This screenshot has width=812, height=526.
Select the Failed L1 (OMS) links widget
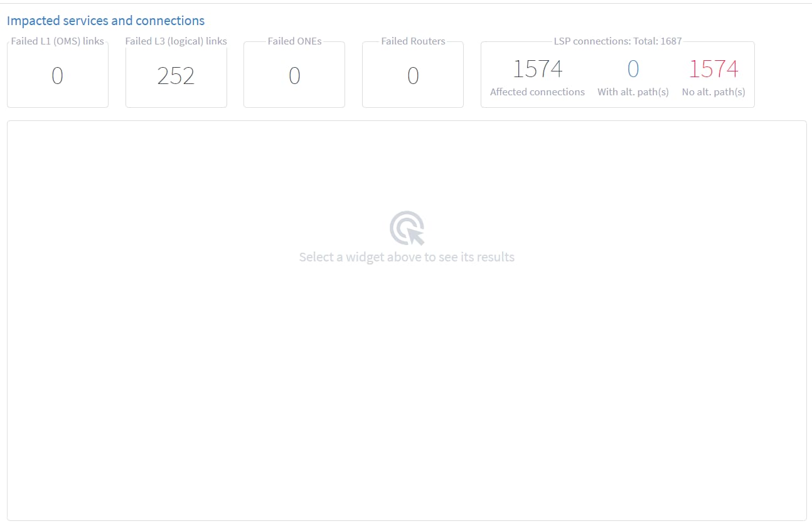[57, 75]
